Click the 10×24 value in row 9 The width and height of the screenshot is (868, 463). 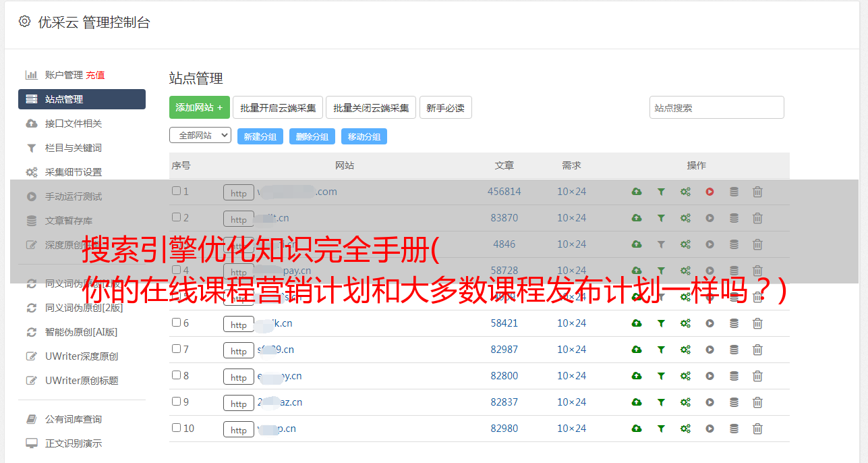[571, 402]
